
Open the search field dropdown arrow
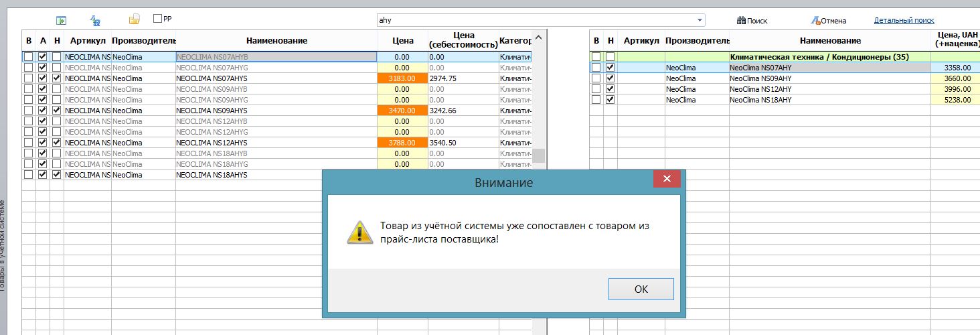[700, 20]
